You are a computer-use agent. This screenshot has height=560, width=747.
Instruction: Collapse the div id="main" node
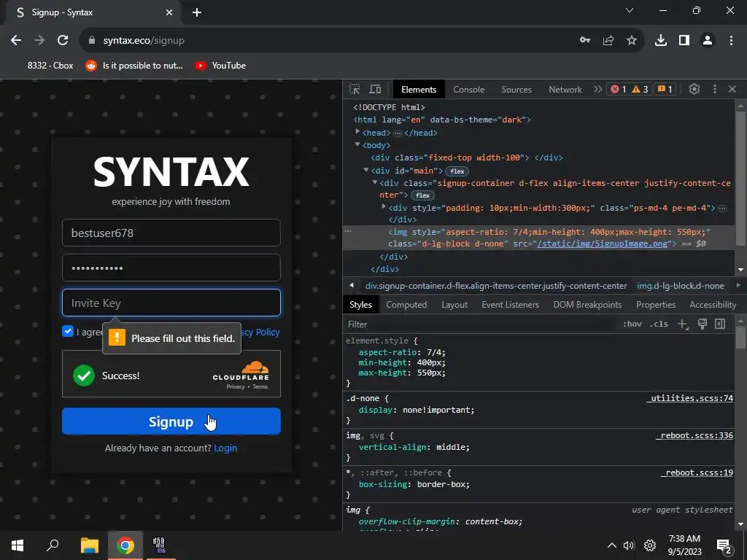point(366,169)
